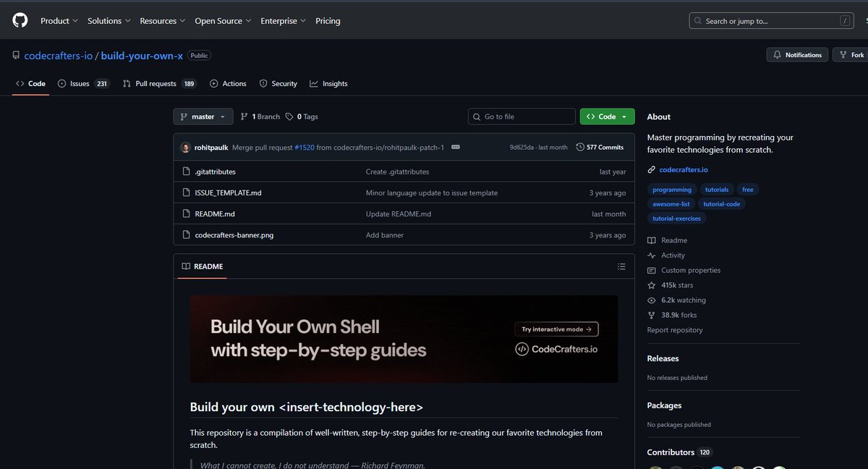
Task: View the 38.9k forks link
Action: pyautogui.click(x=672, y=315)
